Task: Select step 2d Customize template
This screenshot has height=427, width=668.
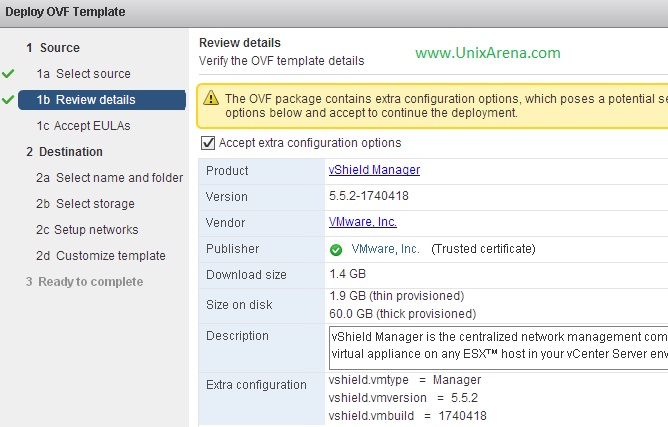Action: (x=101, y=256)
